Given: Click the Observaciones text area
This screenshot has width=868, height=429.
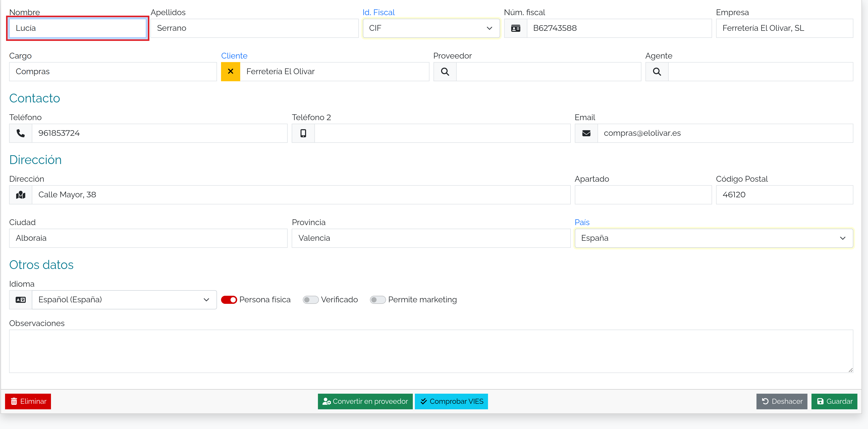Looking at the screenshot, I should (x=431, y=351).
